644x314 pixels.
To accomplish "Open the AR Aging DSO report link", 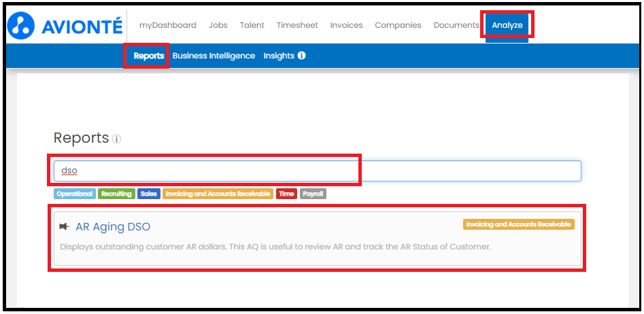I will point(113,226).
